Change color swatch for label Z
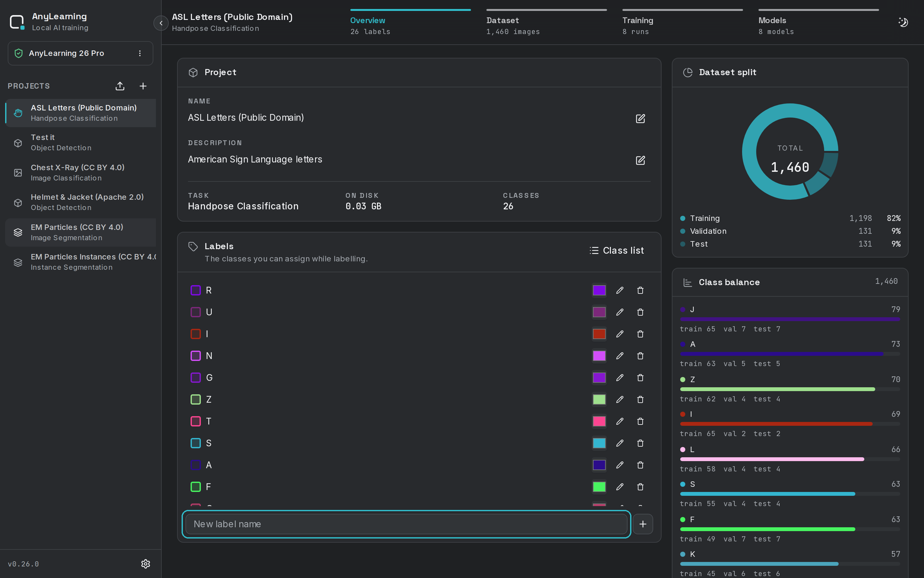This screenshot has height=578, width=924. click(599, 399)
